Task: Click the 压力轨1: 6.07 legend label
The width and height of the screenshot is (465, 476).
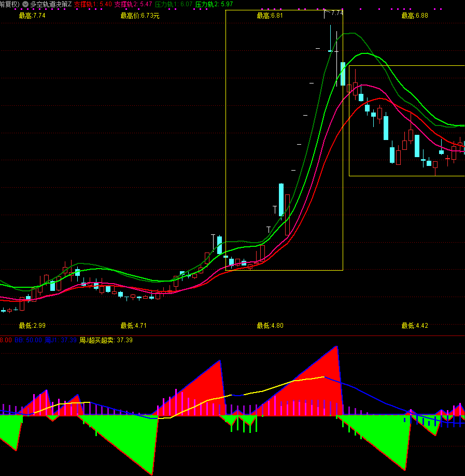Action: 174,4
